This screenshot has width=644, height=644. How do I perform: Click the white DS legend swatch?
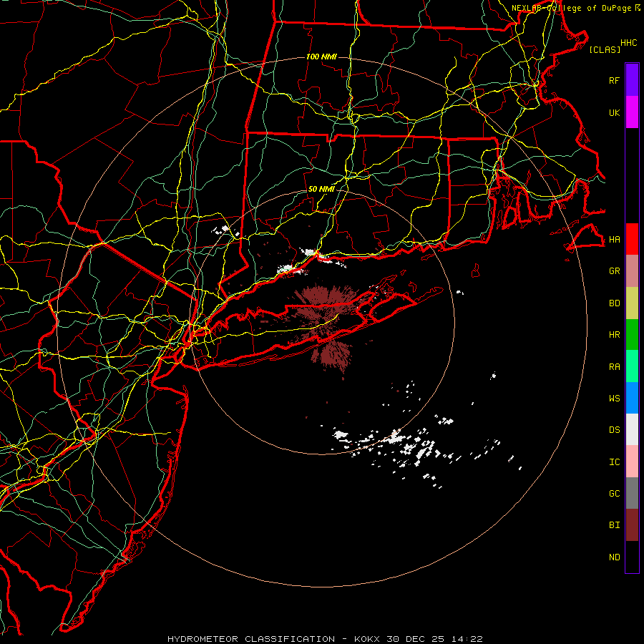coord(632,429)
